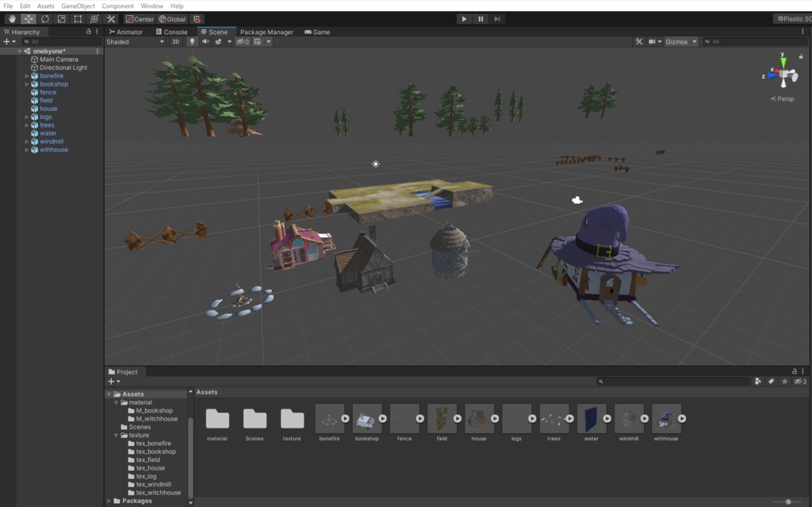This screenshot has width=812, height=507.
Task: Lock the Hierarchy panel
Action: click(89, 32)
